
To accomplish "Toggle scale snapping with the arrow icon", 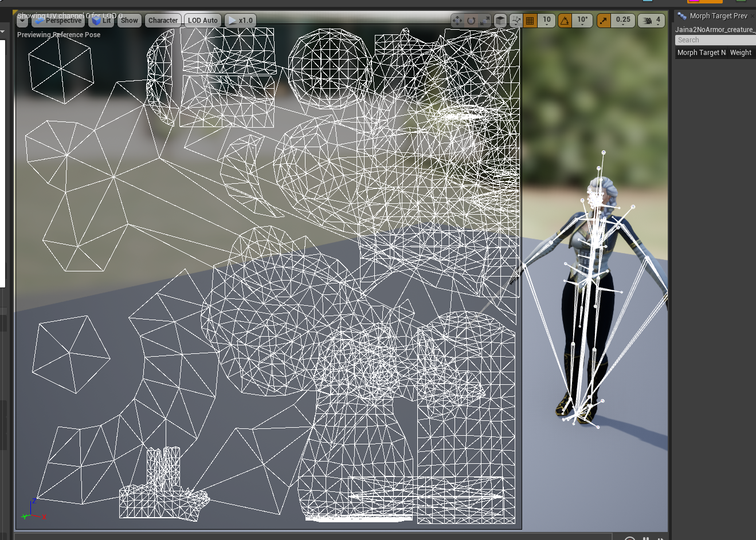I will pos(604,21).
